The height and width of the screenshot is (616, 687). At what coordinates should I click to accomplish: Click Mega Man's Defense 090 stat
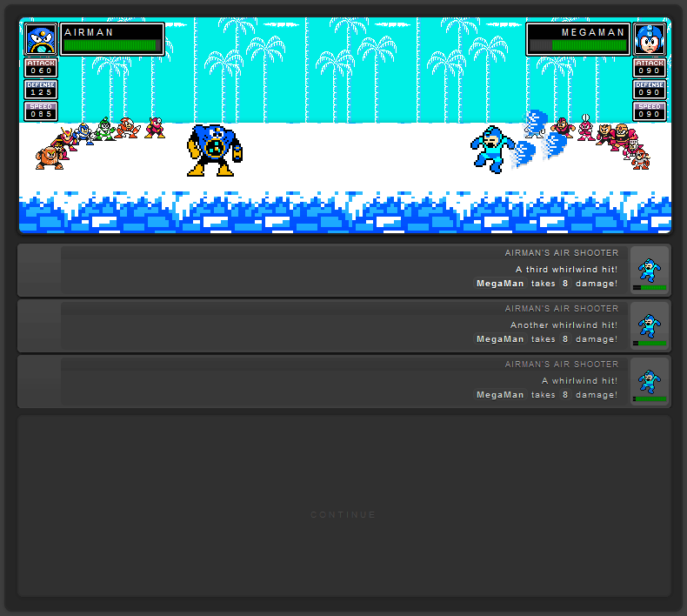(650, 89)
